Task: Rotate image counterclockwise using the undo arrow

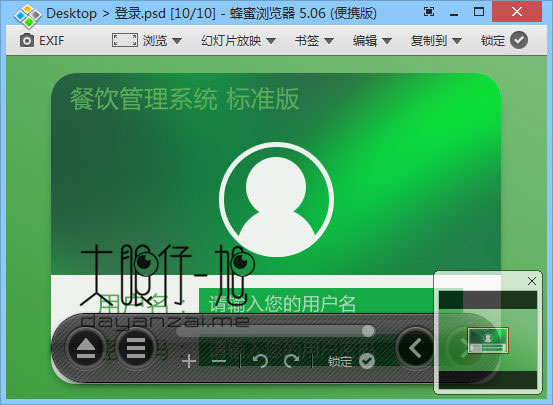Action: tap(260, 361)
